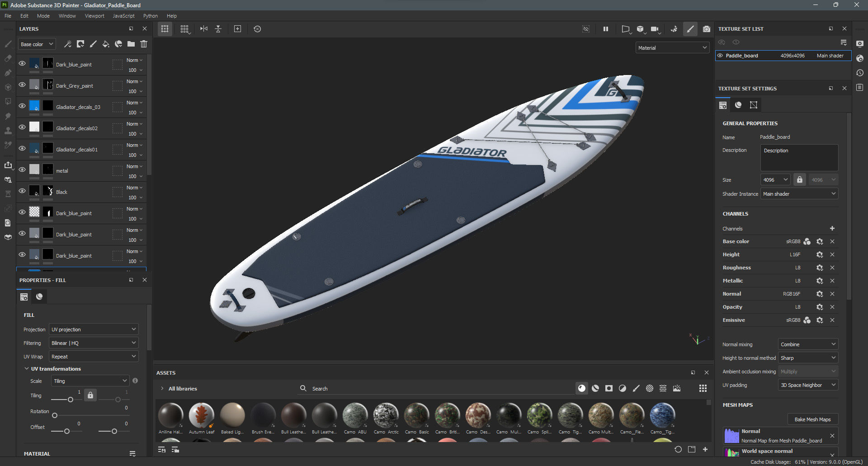The height and width of the screenshot is (466, 868).
Task: Expand the All libraries breadcrumb
Action: (162, 388)
